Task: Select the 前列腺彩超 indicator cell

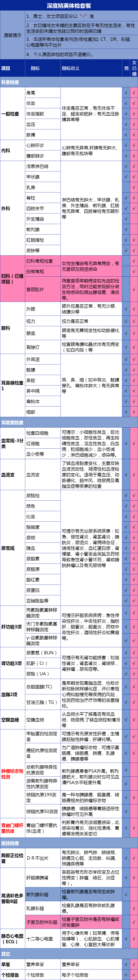Action: tap(43, 894)
